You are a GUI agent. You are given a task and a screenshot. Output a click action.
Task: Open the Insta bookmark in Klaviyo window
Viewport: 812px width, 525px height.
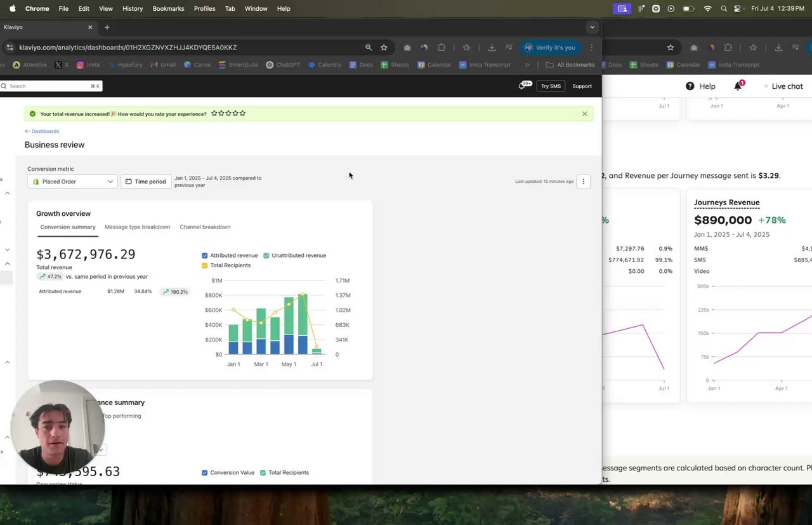pyautogui.click(x=88, y=65)
